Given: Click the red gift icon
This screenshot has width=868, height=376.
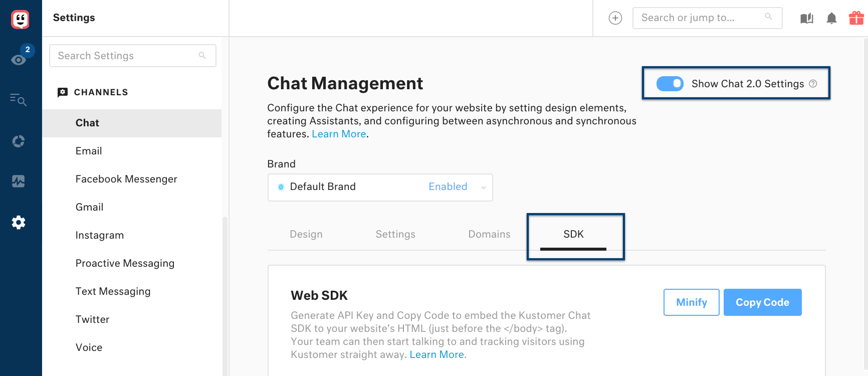Looking at the screenshot, I should 856,18.
